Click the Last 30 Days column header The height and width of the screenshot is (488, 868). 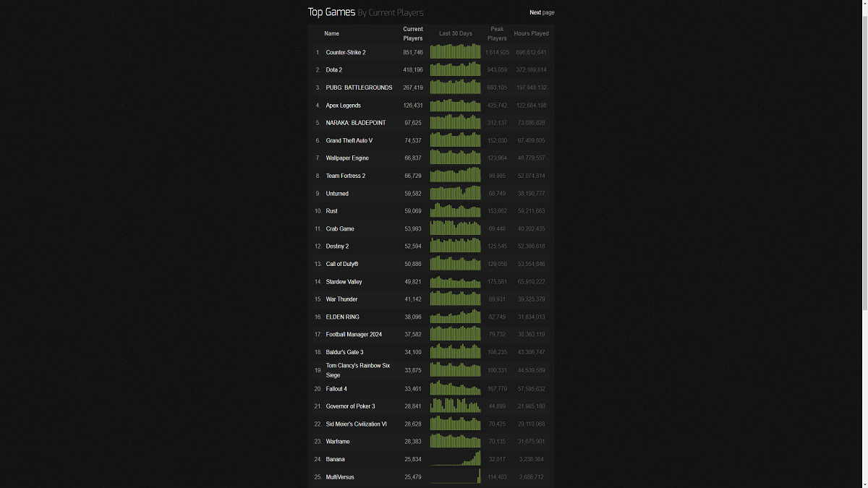[x=455, y=33]
